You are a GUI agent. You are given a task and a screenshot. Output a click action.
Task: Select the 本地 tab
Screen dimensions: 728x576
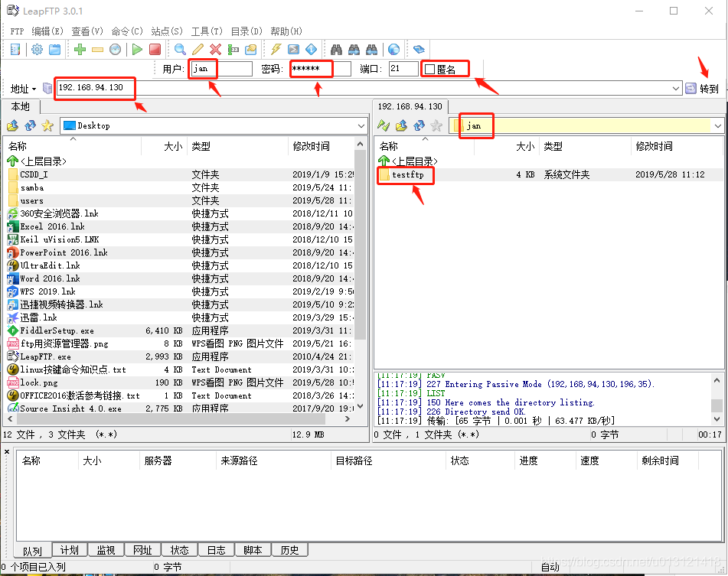coord(21,106)
